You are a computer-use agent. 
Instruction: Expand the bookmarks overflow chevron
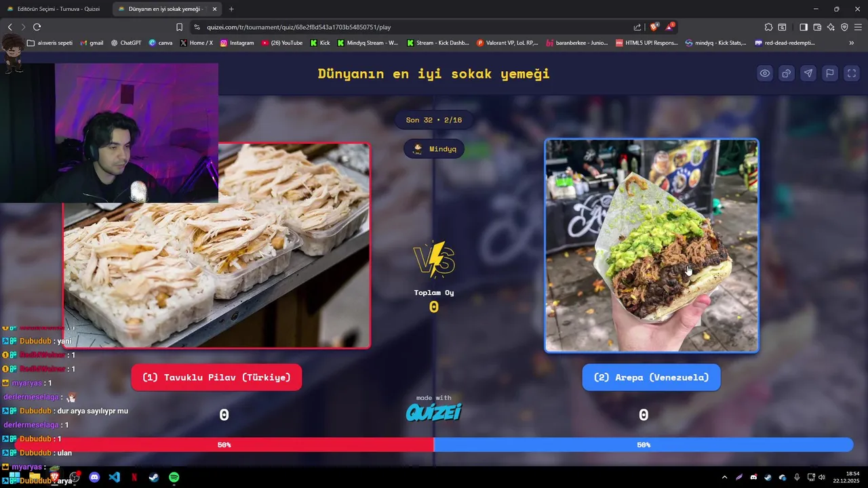coord(851,43)
